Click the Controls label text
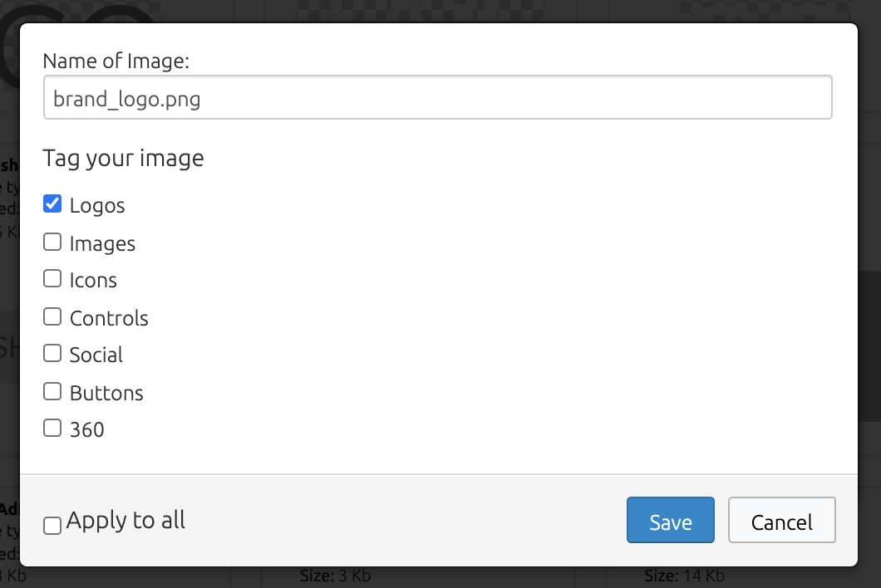The image size is (881, 588). pos(109,318)
